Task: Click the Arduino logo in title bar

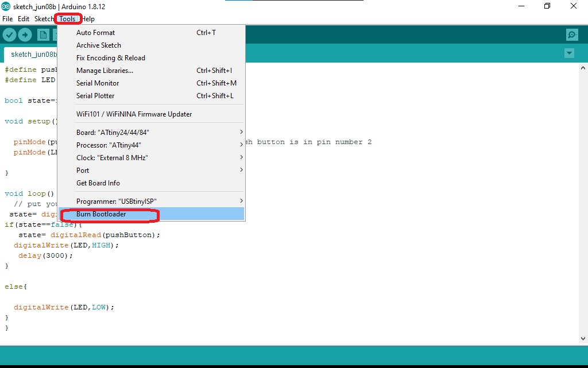Action: point(6,6)
